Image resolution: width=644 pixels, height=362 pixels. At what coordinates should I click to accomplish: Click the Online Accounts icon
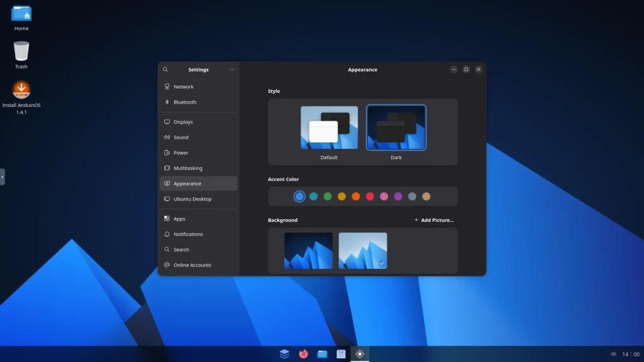point(167,265)
